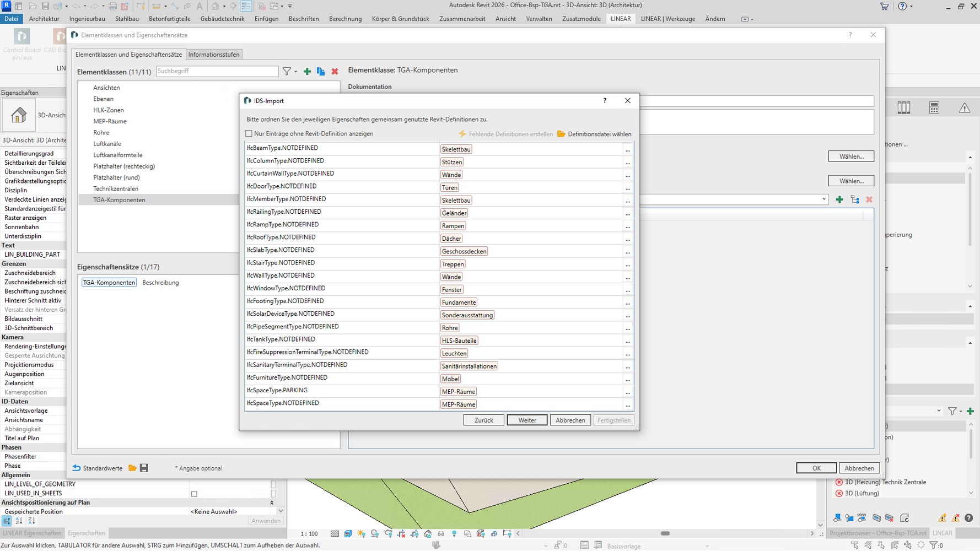Click visual style cube in view control bar
The width and height of the screenshot is (980, 551).
coord(348,533)
